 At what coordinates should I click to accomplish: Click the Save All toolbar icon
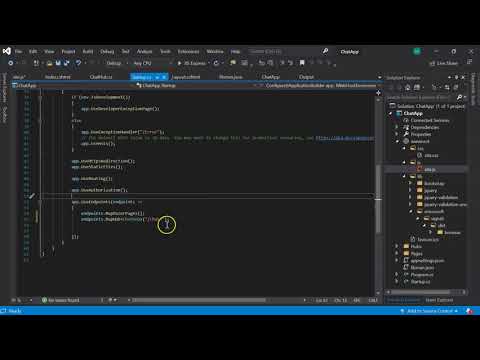(66, 63)
